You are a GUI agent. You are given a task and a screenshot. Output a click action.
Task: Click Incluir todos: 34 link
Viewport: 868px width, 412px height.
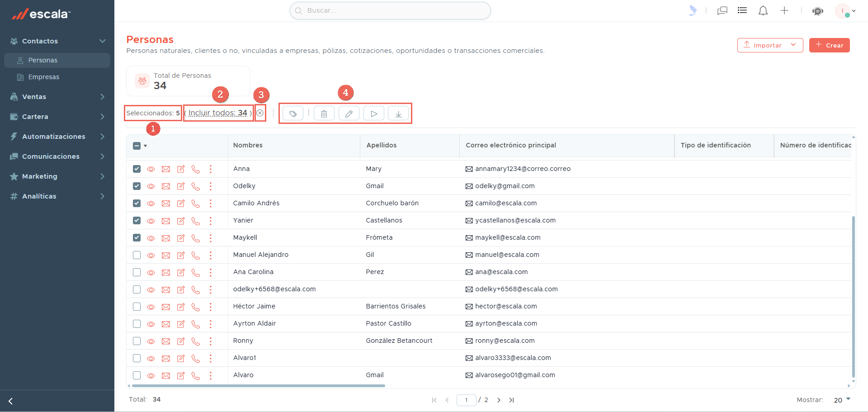point(218,113)
